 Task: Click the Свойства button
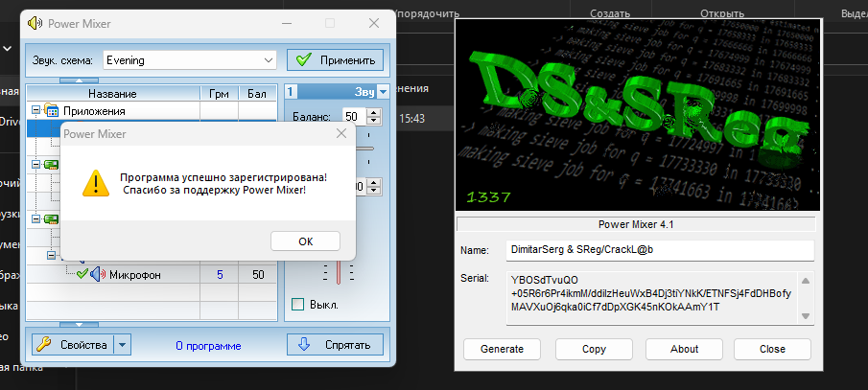(73, 345)
